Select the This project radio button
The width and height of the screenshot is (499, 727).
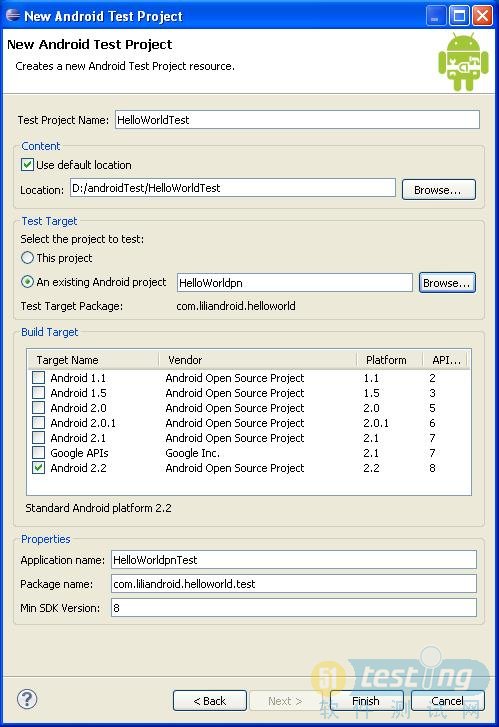[x=27, y=258]
